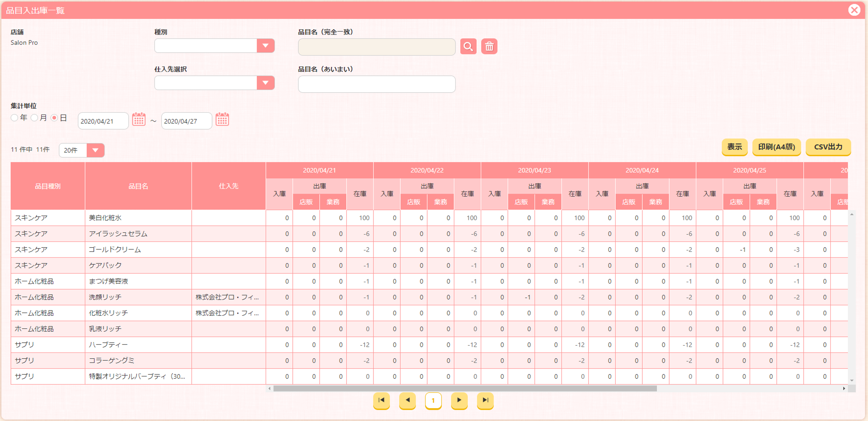Select the 化粧水リッチ row
868x421 pixels.
pos(429,313)
